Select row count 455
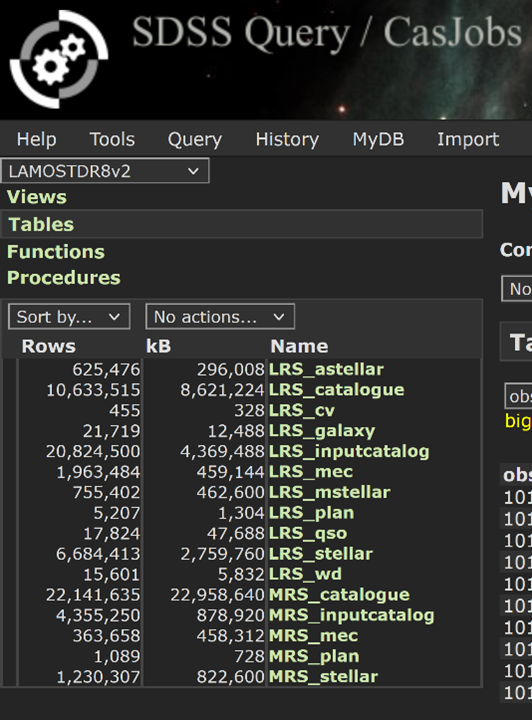532x720 pixels. tap(124, 410)
